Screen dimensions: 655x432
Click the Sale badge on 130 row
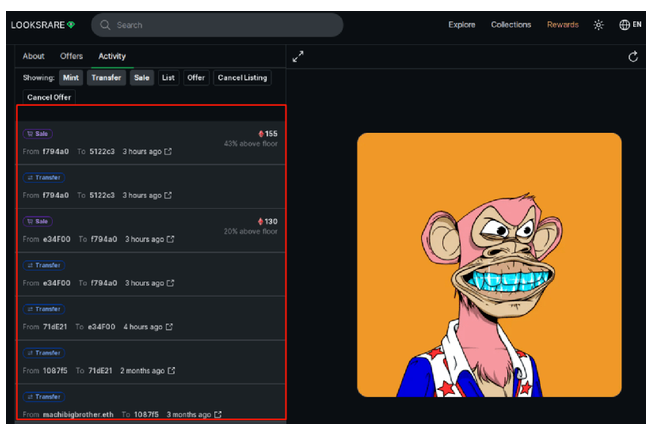[x=38, y=221]
